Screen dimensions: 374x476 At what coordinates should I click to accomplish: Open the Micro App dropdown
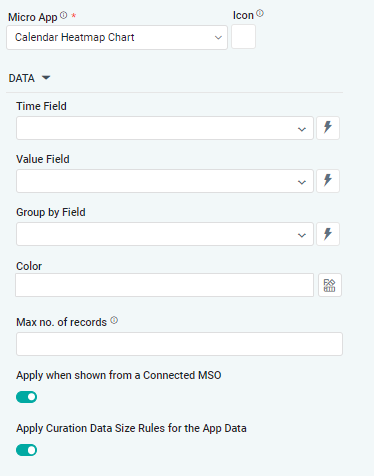click(117, 38)
